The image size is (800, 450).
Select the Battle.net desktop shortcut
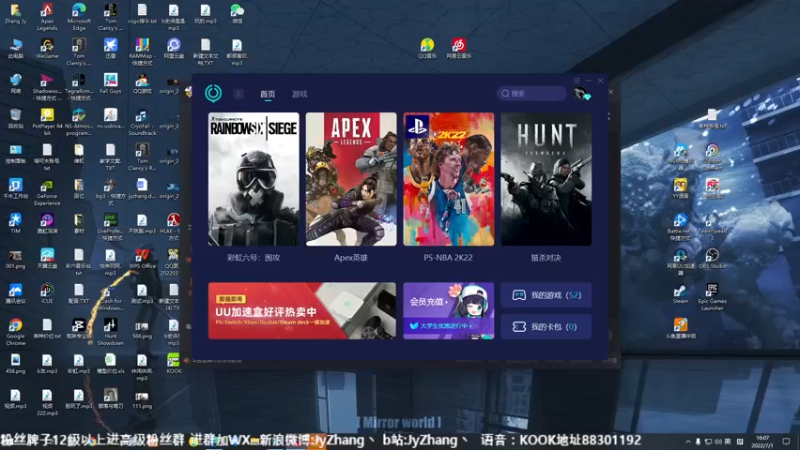point(680,227)
